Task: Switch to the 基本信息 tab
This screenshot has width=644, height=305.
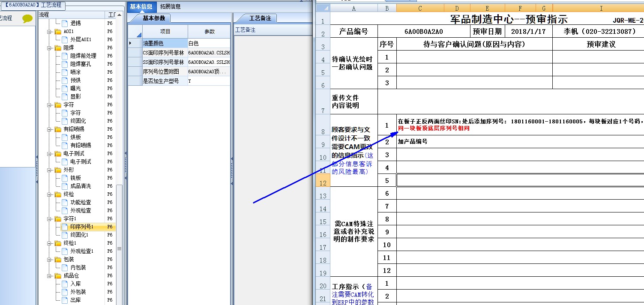Action: (141, 6)
